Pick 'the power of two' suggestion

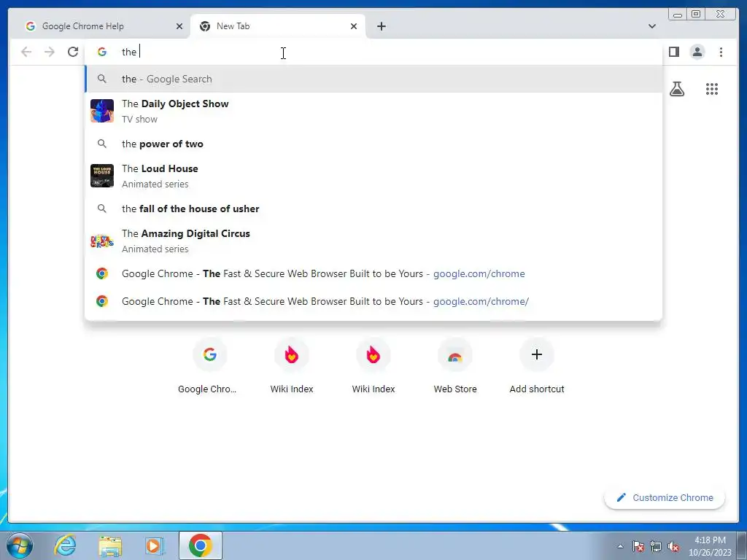[x=373, y=144]
